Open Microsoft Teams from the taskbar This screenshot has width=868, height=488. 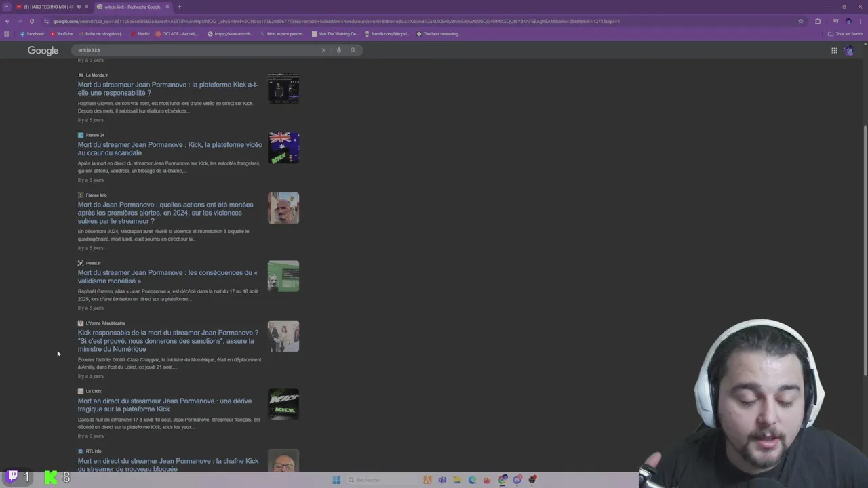pos(442,480)
